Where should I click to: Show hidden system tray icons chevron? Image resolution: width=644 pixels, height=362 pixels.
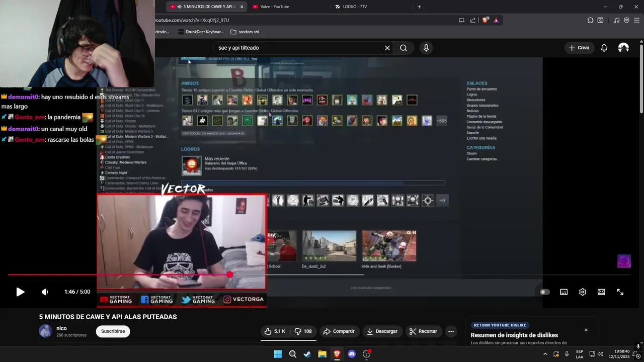[x=545, y=354]
